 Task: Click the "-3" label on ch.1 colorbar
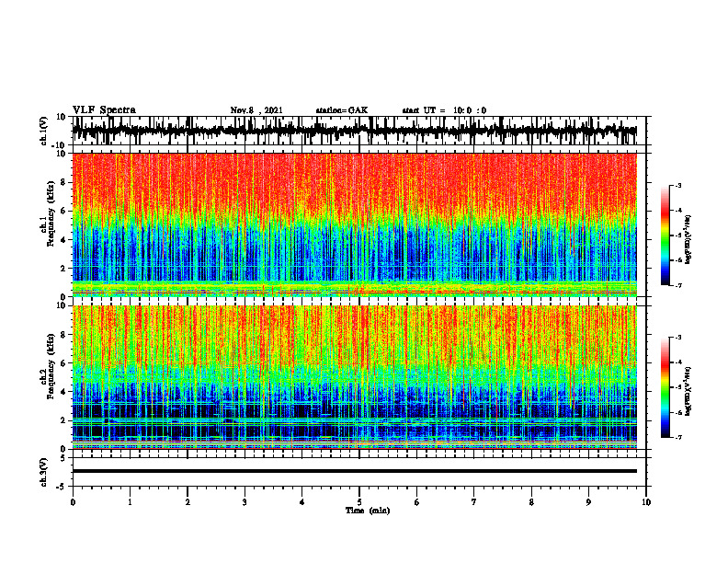[x=677, y=186]
